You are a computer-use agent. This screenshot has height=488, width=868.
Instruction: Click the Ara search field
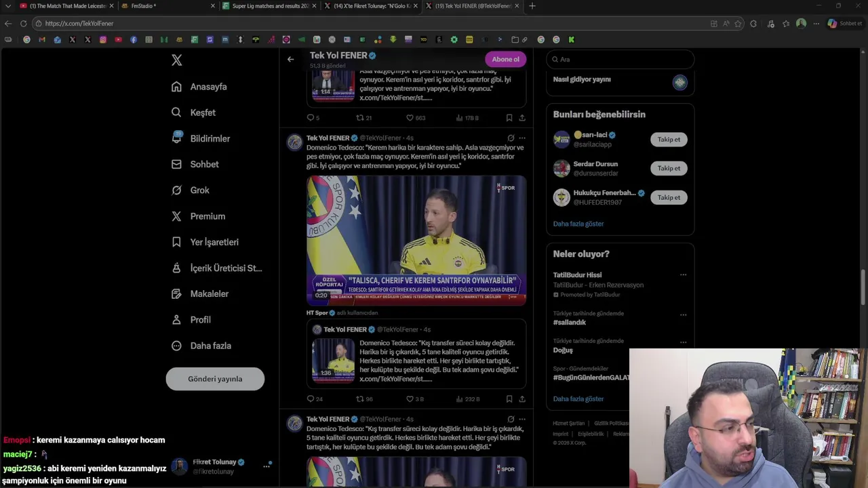[620, 59]
